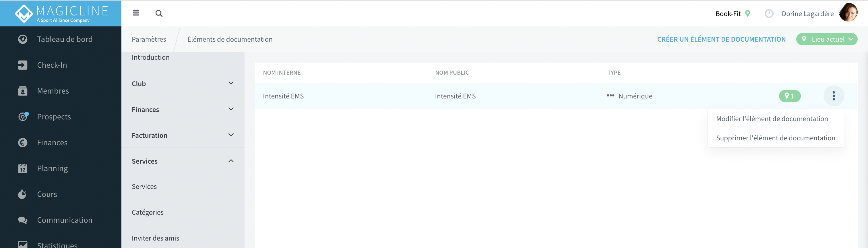This screenshot has height=248, width=868.
Task: Collapse the Services settings section
Action: 183,161
